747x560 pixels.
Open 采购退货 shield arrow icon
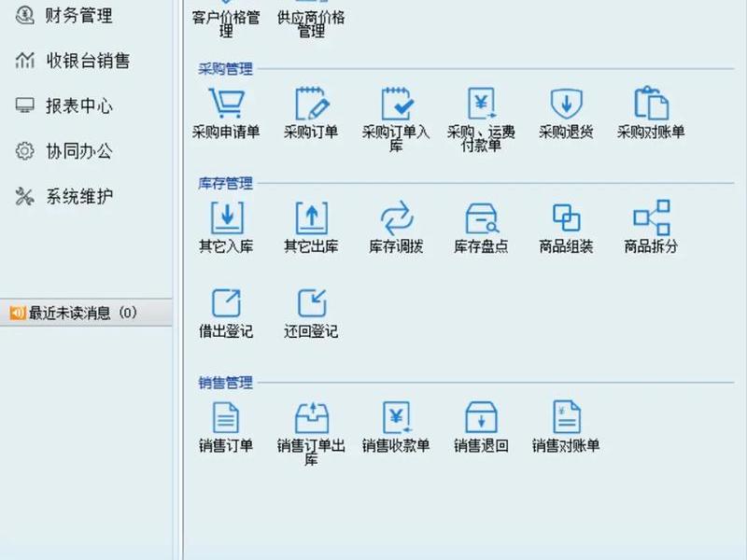click(566, 103)
